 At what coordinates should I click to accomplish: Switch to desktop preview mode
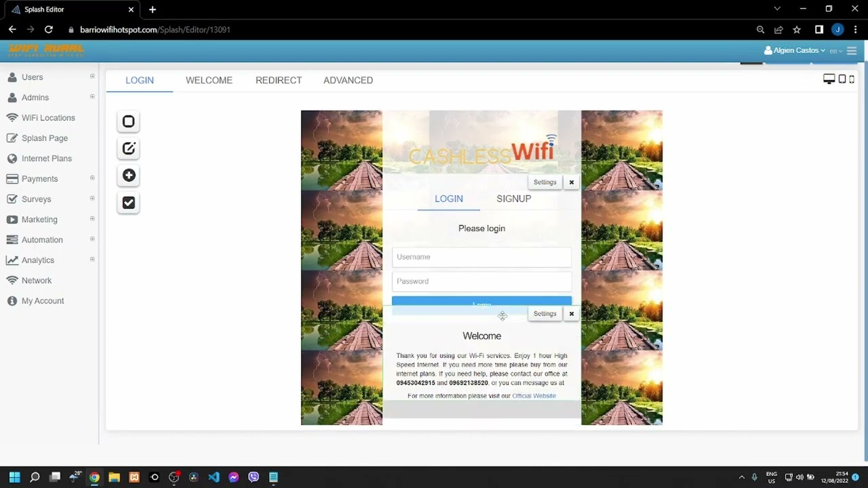pos(829,79)
